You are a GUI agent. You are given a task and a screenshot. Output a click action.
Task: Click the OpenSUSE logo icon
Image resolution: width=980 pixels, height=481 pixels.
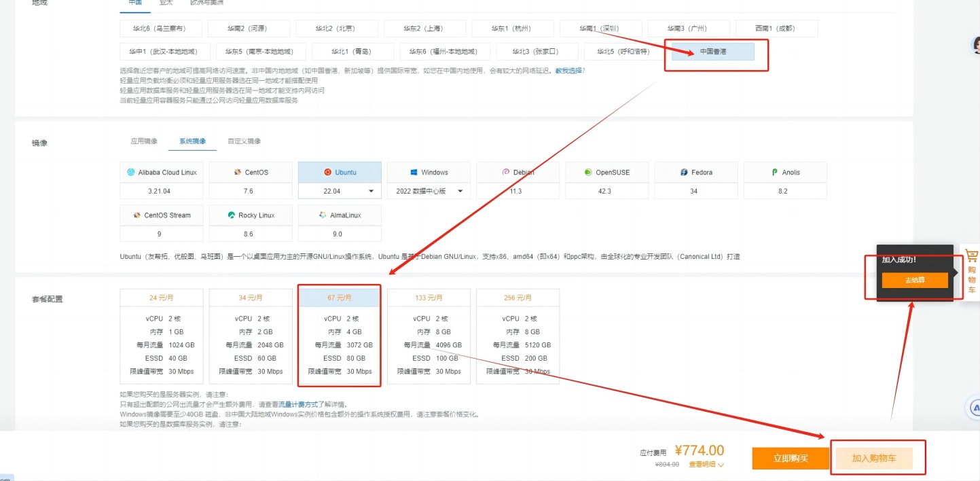[589, 173]
